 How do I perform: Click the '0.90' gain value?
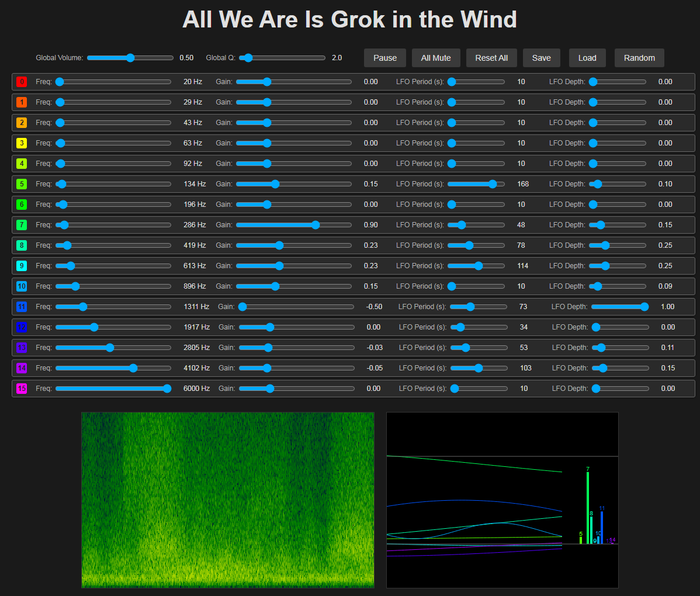[x=370, y=225]
